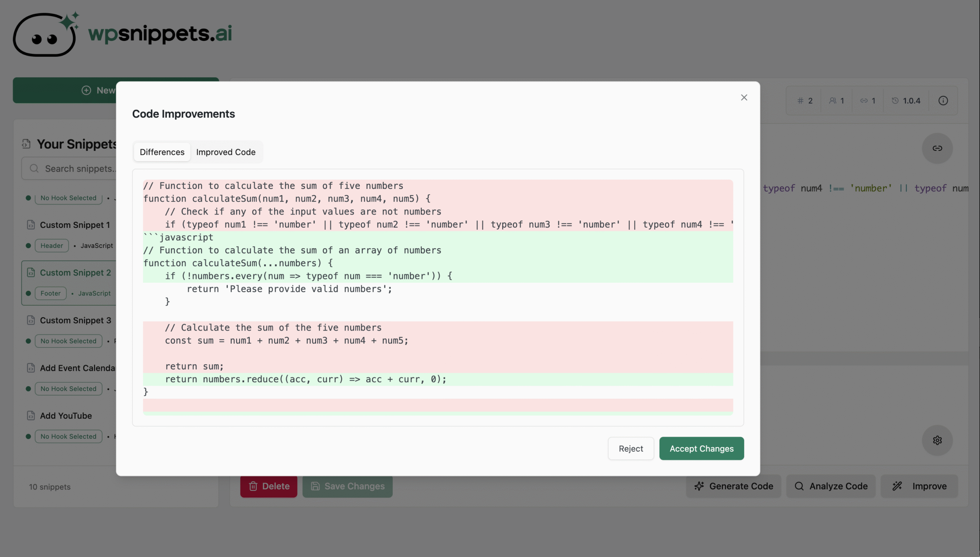
Task: Click the Accept Changes button
Action: [x=701, y=449]
